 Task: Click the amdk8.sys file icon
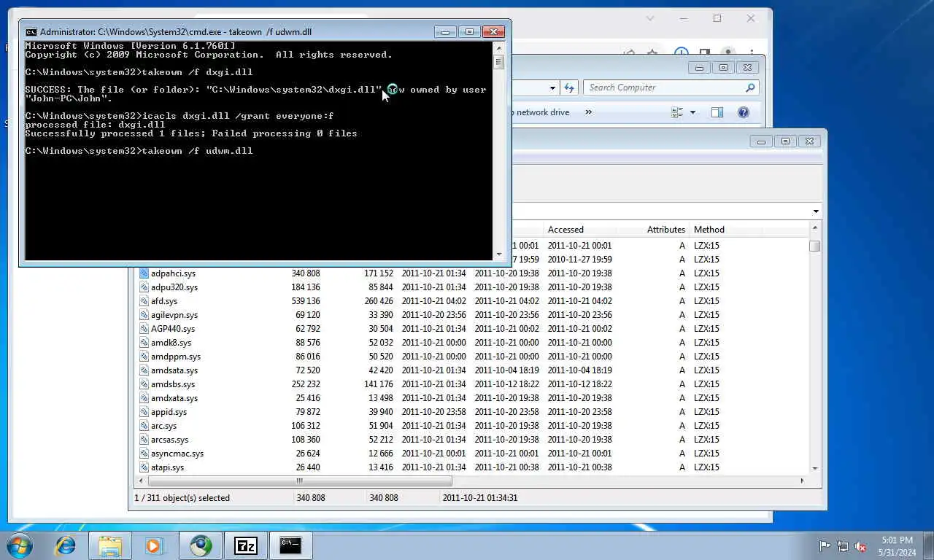point(144,343)
